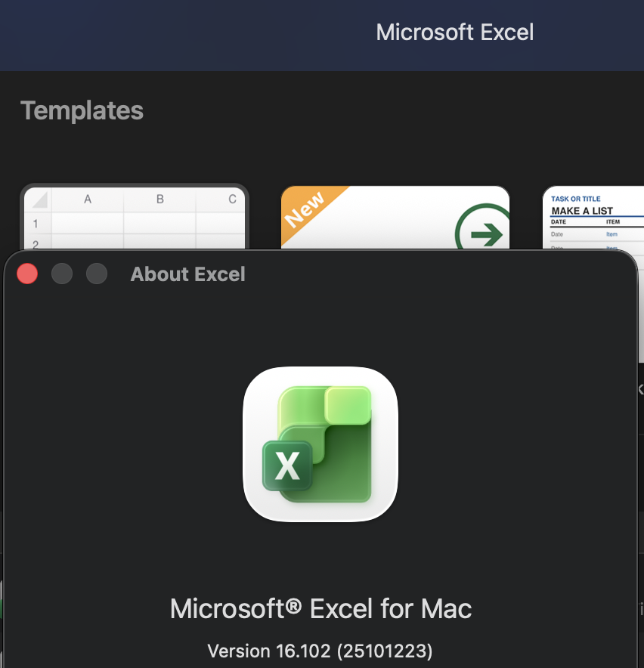Click the Templates heading
Image resolution: width=644 pixels, height=668 pixels.
pyautogui.click(x=82, y=111)
